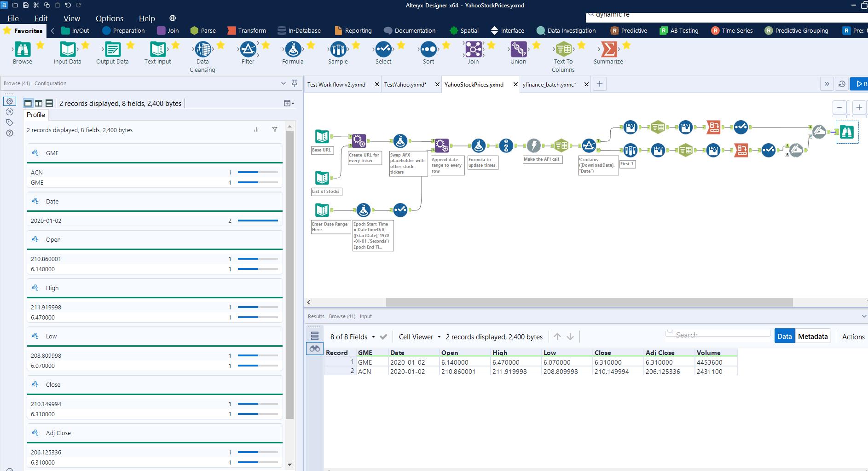The height and width of the screenshot is (471, 868).
Task: Select the Data Cleansing tool
Action: pyautogui.click(x=203, y=50)
